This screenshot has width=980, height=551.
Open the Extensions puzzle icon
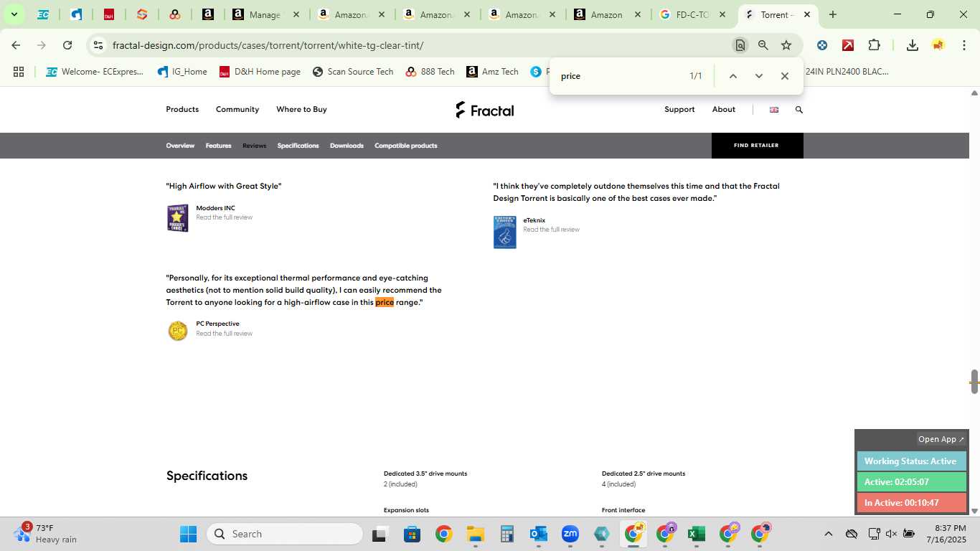[x=874, y=45]
